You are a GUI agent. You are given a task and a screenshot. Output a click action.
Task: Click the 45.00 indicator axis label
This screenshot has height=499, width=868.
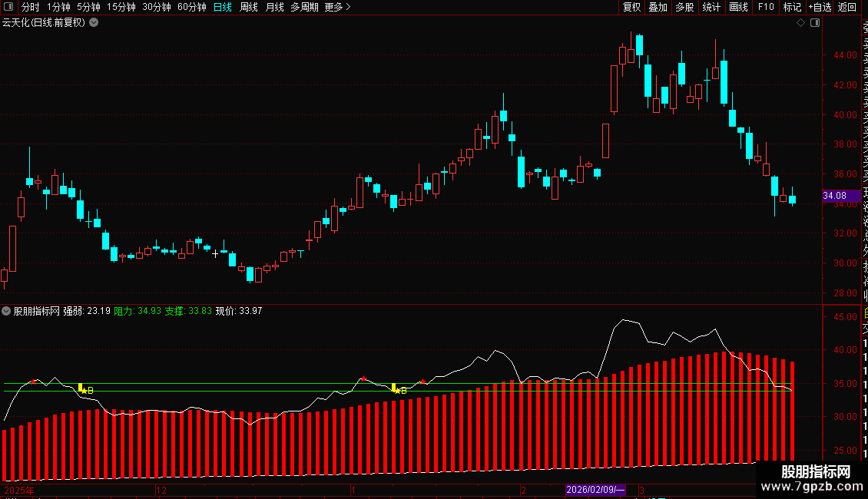pos(845,316)
